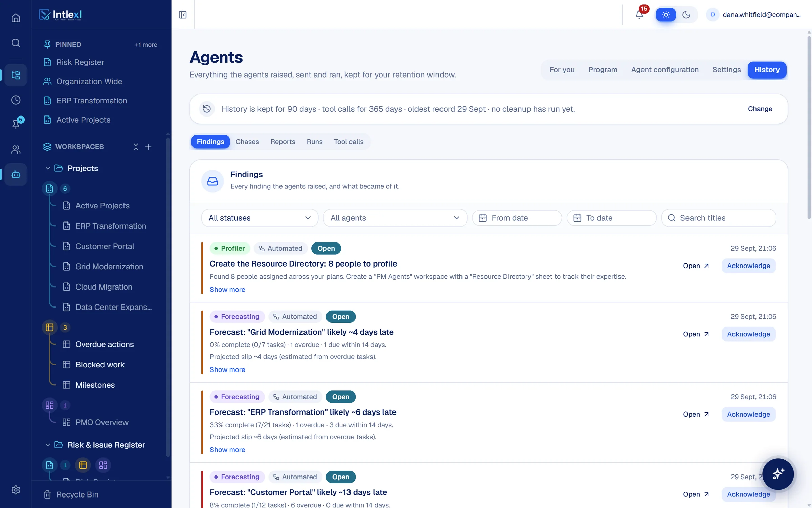Viewport: 812px width, 508px height.
Task: Open the notifications bell with 15 badge
Action: coord(639,15)
